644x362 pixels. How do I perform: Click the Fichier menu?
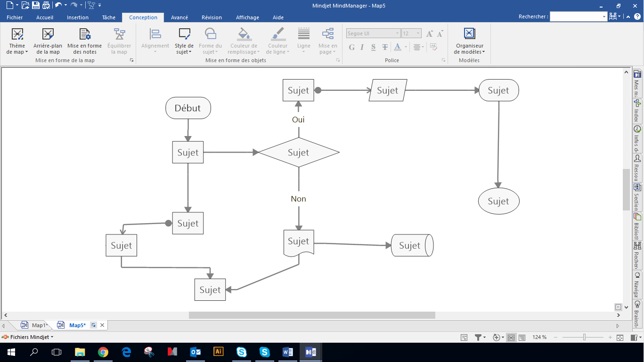tap(15, 17)
